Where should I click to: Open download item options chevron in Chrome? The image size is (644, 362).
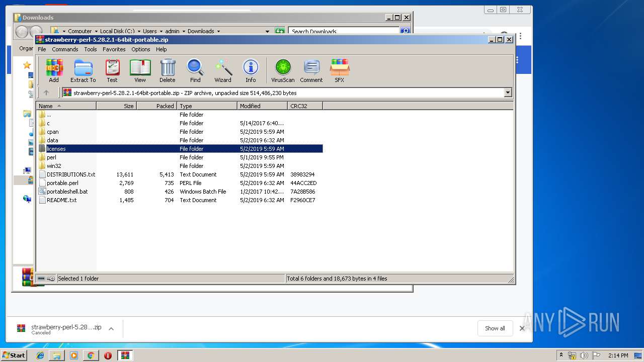coord(111,329)
